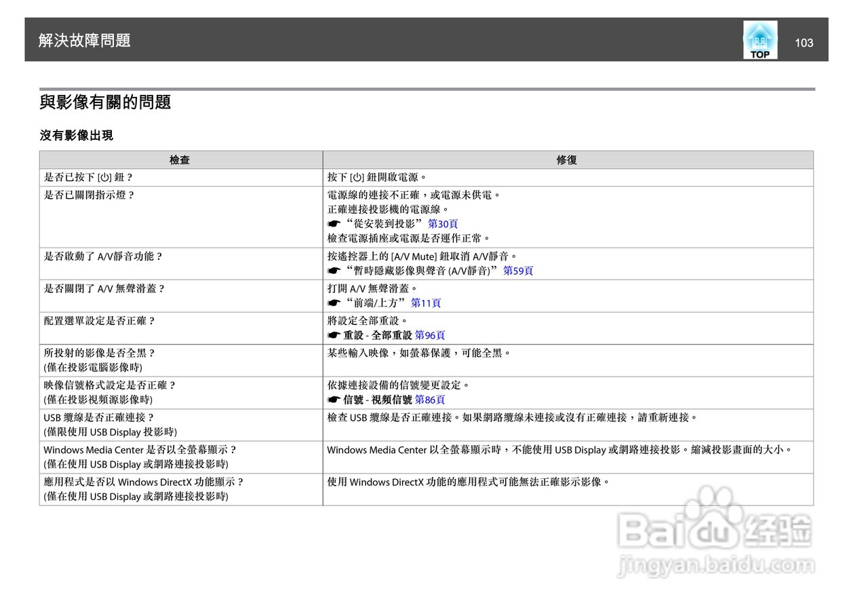Follow the 第11頁 reference link
Image resolution: width=868 pixels, height=614 pixels.
tap(427, 303)
